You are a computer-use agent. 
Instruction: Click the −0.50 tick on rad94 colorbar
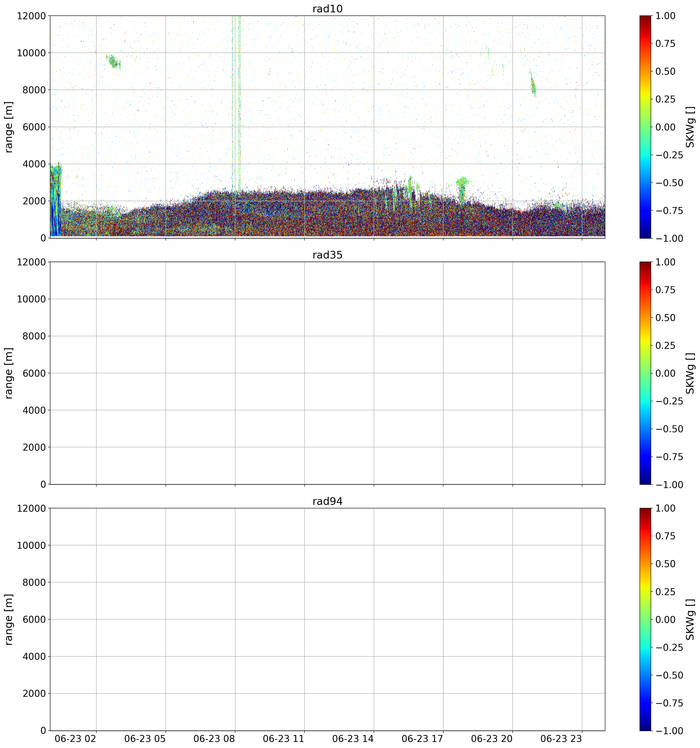(669, 675)
